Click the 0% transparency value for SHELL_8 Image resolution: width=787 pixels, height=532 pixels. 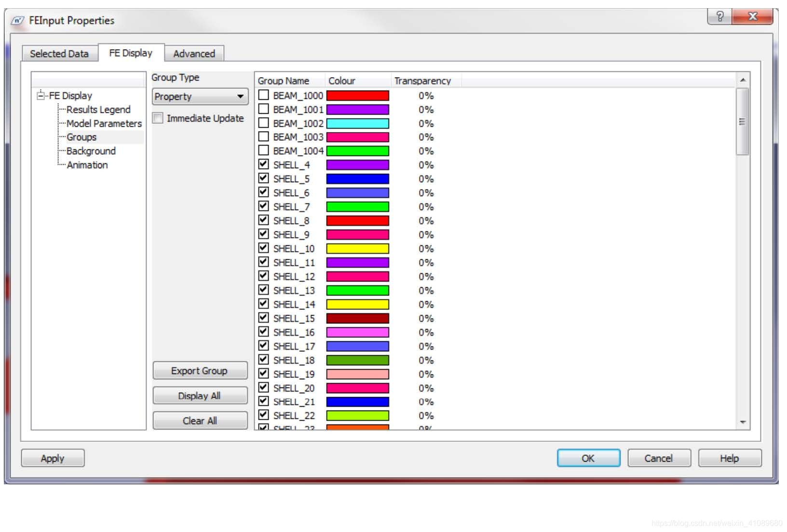point(426,221)
